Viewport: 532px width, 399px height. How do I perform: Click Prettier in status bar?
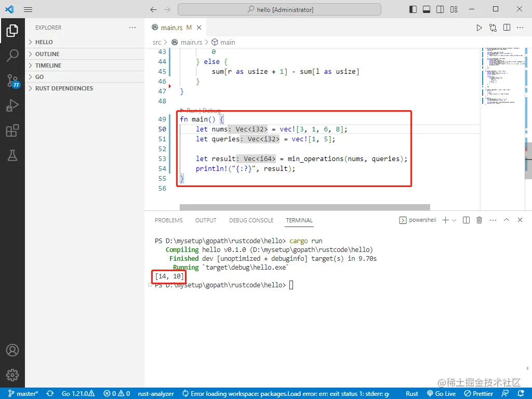click(x=478, y=394)
